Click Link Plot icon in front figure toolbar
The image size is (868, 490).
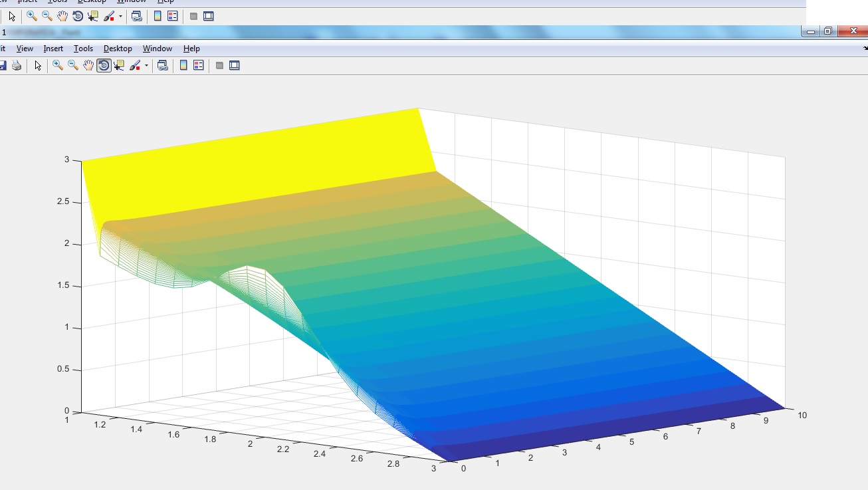(x=162, y=65)
